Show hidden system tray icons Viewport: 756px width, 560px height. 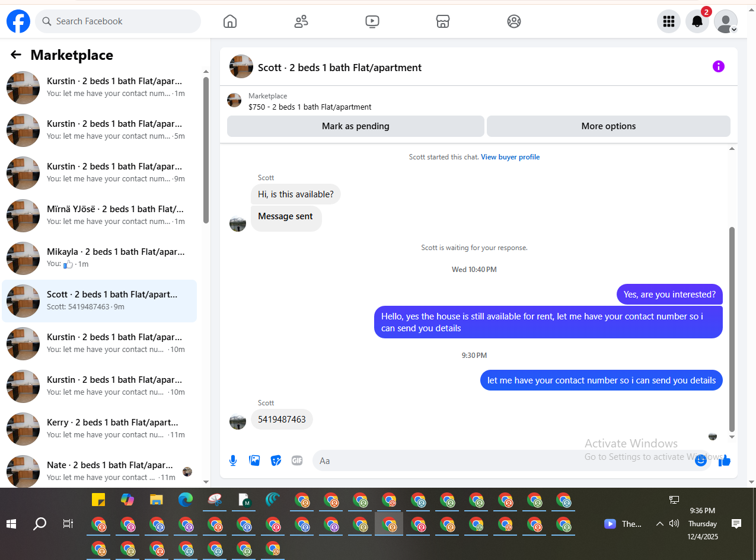pyautogui.click(x=659, y=524)
